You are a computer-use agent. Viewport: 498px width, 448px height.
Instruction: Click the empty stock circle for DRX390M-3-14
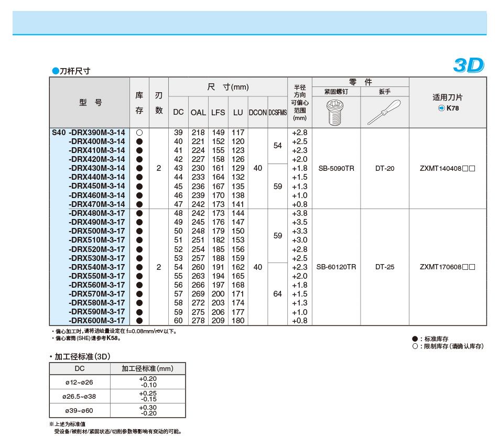tap(139, 133)
